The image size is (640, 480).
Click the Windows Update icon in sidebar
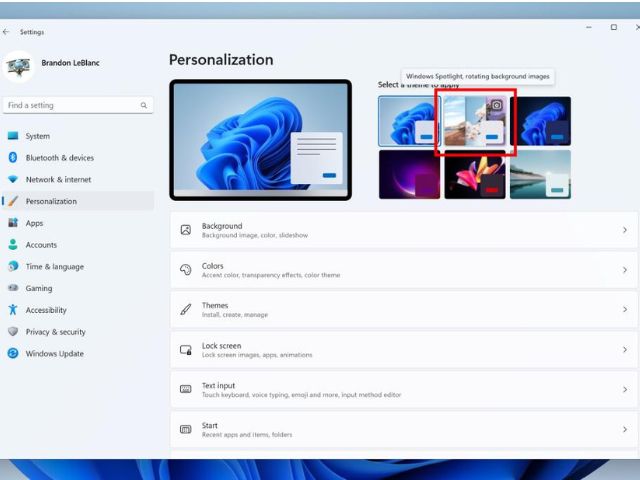click(x=13, y=354)
